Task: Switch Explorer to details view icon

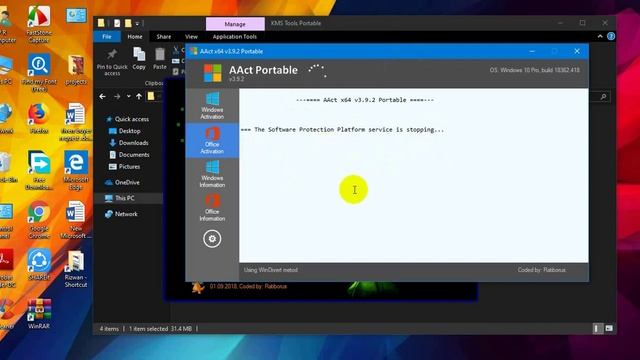Action: (x=598, y=328)
